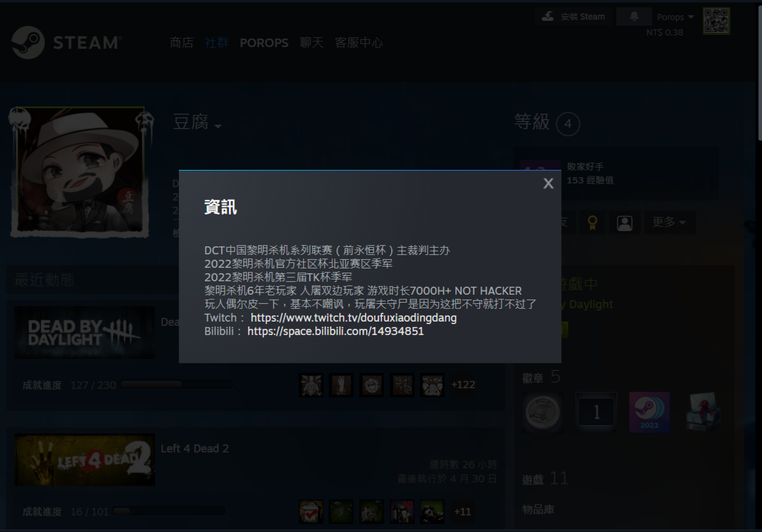The image size is (762, 532).
Task: Show the +11 more achievements
Action: click(462, 511)
